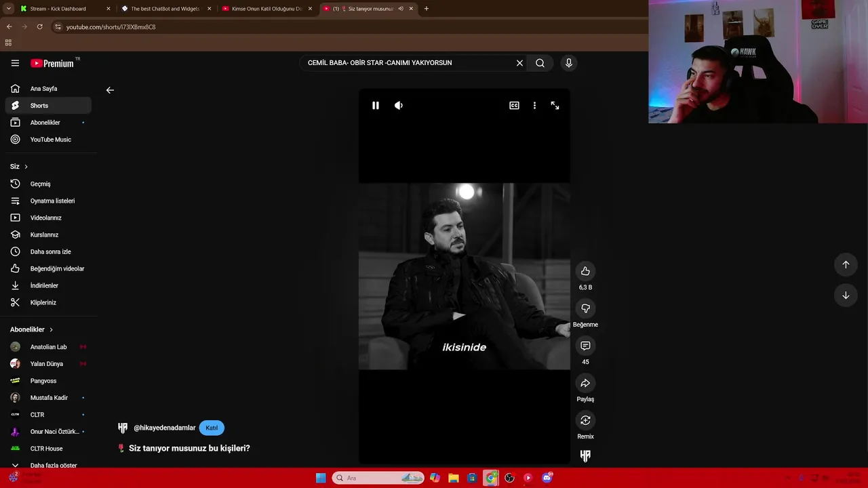Select Shorts in the sidebar
The height and width of the screenshot is (488, 868).
48,106
